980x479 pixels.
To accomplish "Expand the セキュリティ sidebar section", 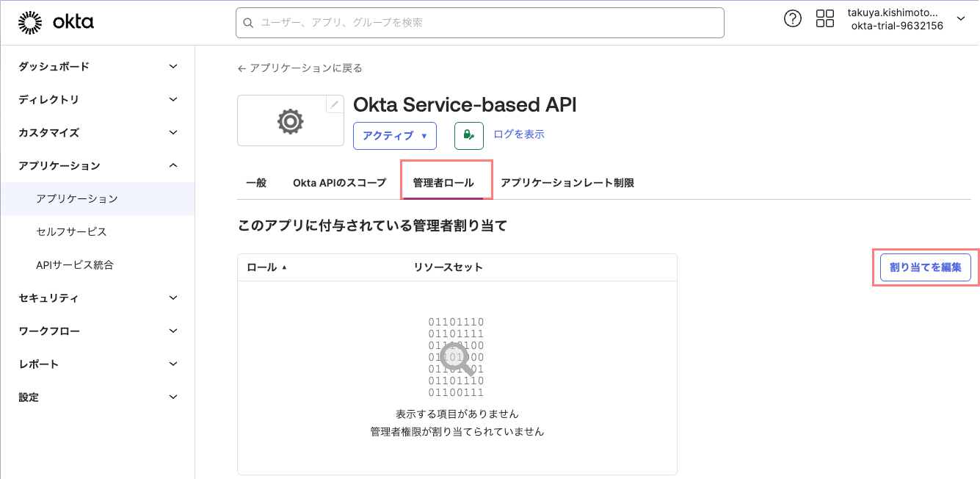I will (98, 298).
